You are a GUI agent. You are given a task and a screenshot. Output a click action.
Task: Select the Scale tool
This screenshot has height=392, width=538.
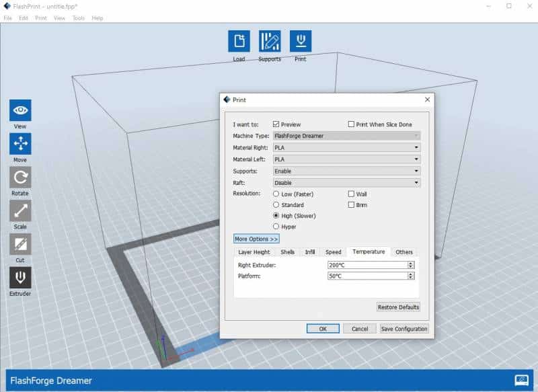[20, 210]
